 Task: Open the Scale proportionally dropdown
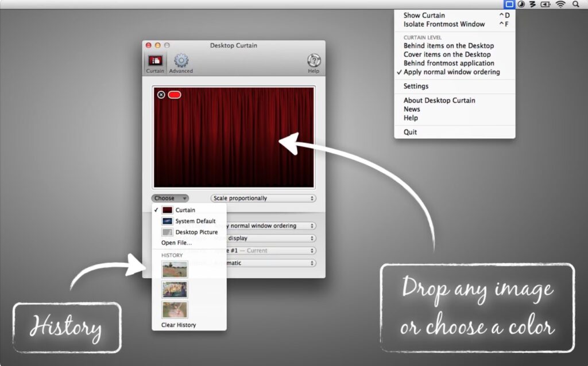click(x=262, y=198)
